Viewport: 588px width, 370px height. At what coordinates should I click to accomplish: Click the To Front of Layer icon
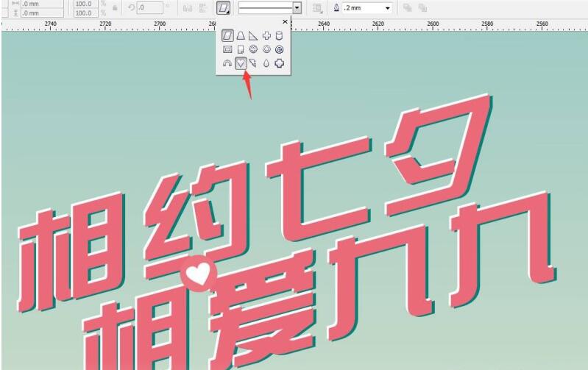click(x=407, y=7)
